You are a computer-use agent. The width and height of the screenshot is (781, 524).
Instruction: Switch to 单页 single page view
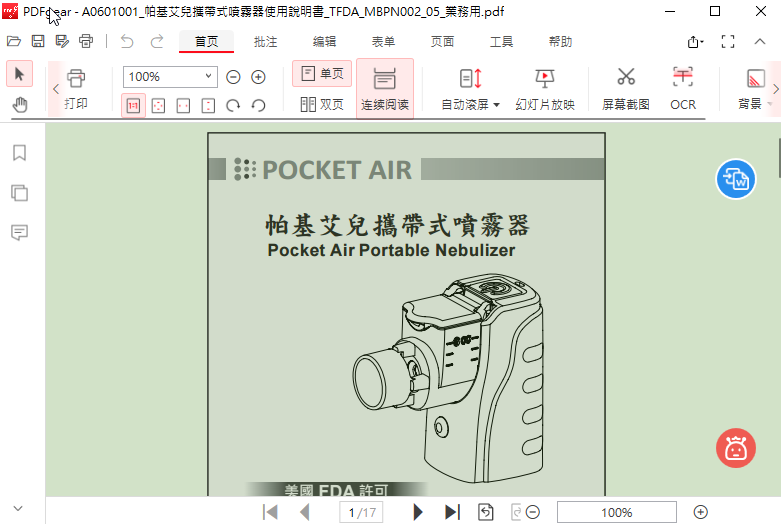(x=322, y=74)
